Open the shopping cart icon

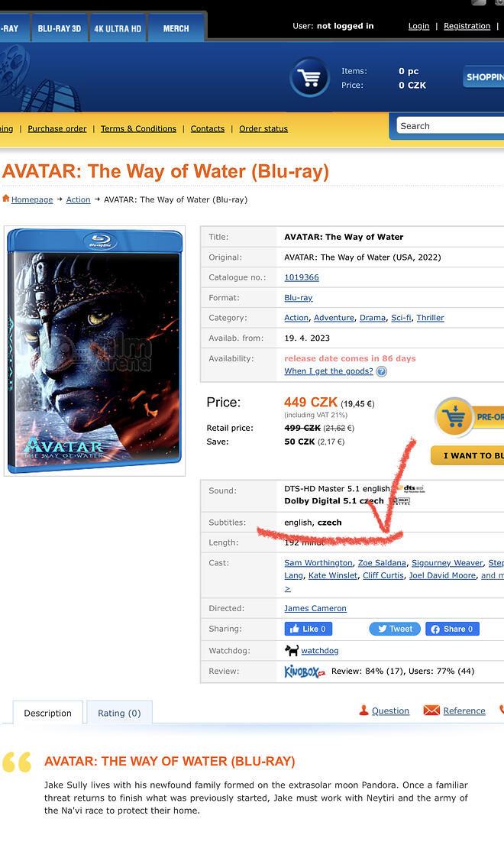309,78
